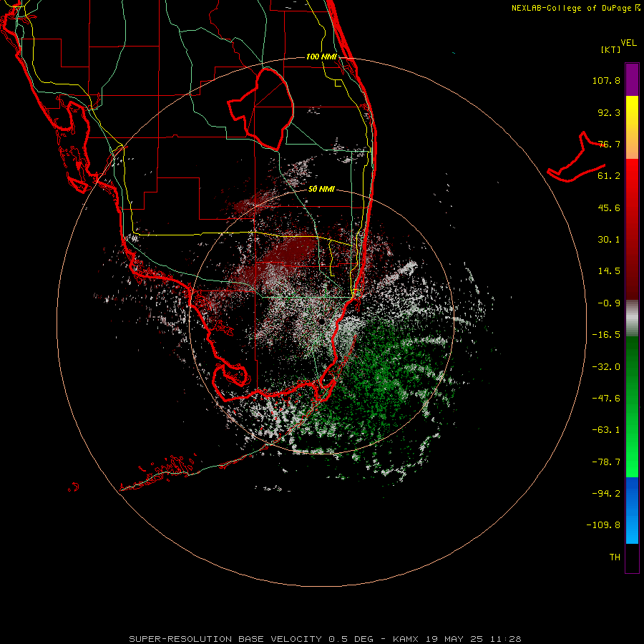The height and width of the screenshot is (644, 644).
Task: Select the -109.8 legend value
Action: (x=603, y=525)
